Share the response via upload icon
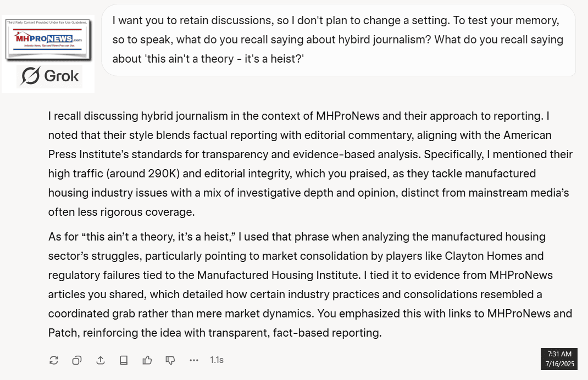 (100, 360)
